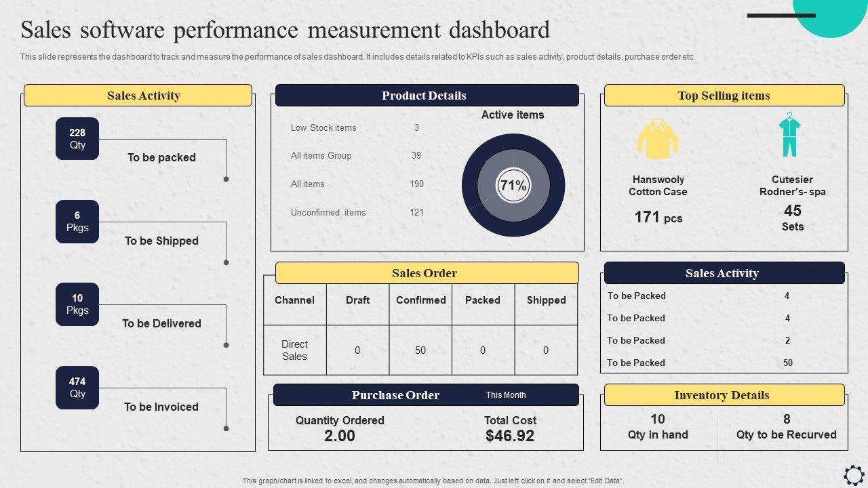
Task: Click the yellow shirt icon for Hanswooly Cotton Case
Action: [x=657, y=138]
